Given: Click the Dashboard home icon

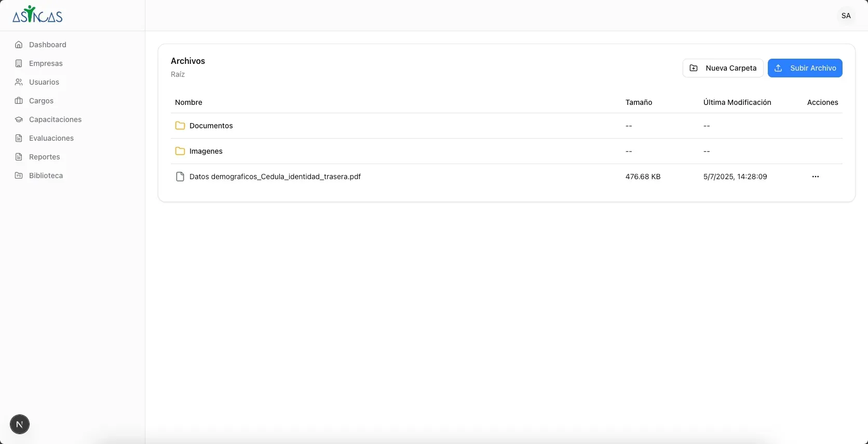Looking at the screenshot, I should click(19, 45).
